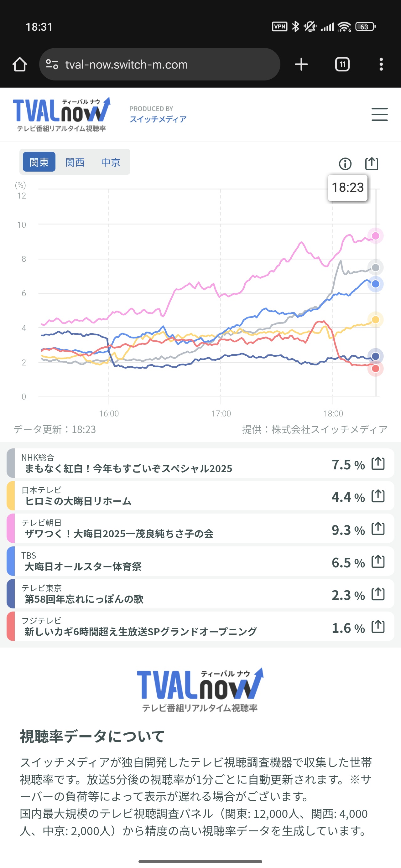Open the browser three-dot menu
Screen dimensions: 401x868
click(x=381, y=65)
